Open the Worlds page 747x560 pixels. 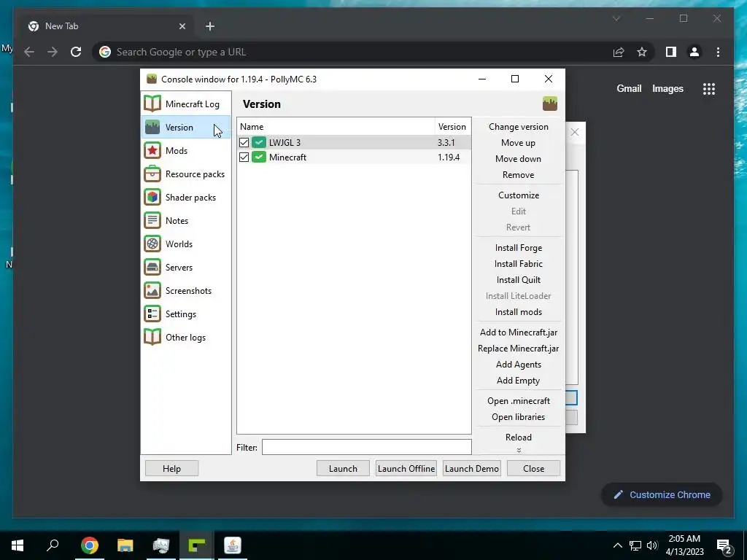[186, 244]
